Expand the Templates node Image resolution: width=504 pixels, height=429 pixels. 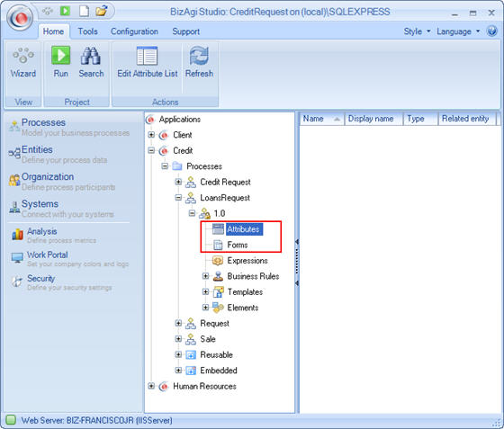206,292
